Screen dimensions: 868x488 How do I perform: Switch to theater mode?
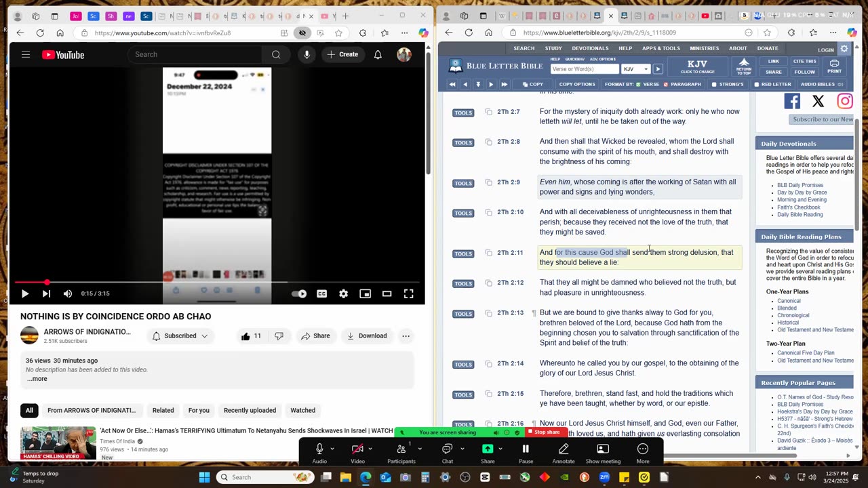coord(387,293)
